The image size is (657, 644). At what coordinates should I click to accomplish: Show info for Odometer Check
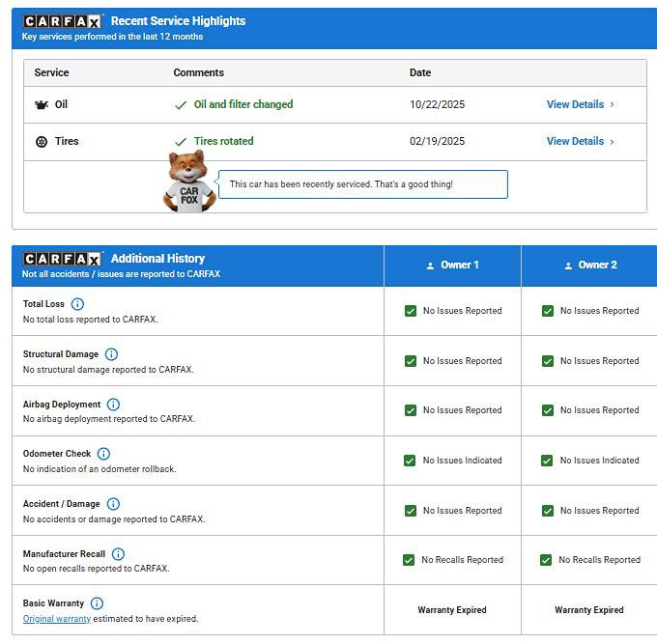pos(103,454)
